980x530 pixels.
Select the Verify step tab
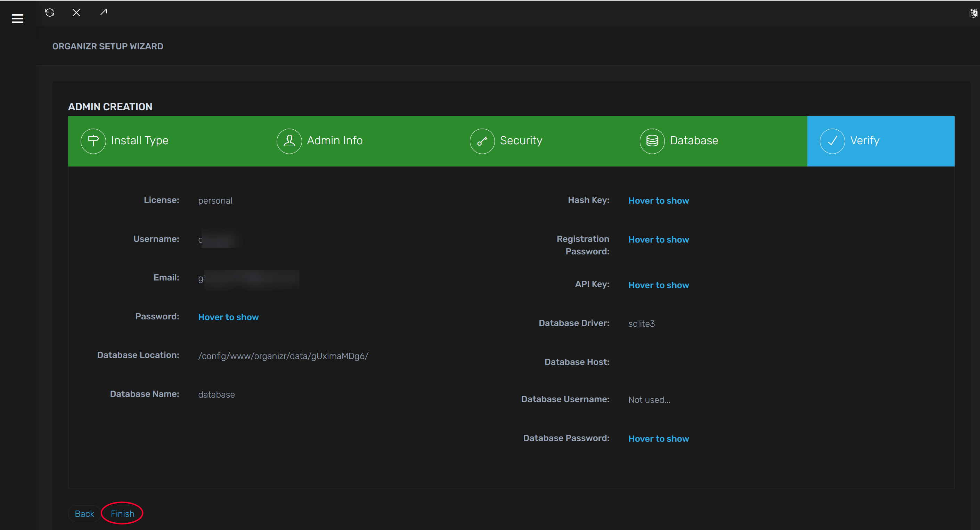point(881,141)
